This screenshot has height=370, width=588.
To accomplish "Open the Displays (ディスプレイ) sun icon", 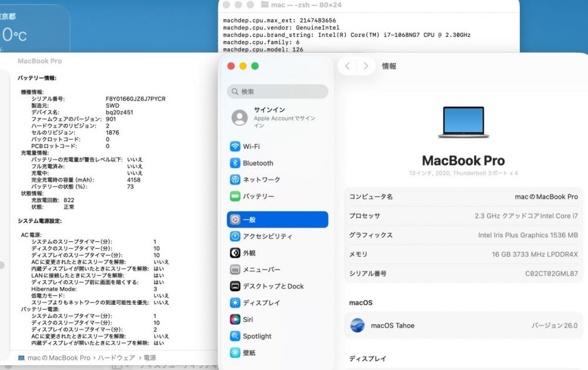I will [235, 302].
